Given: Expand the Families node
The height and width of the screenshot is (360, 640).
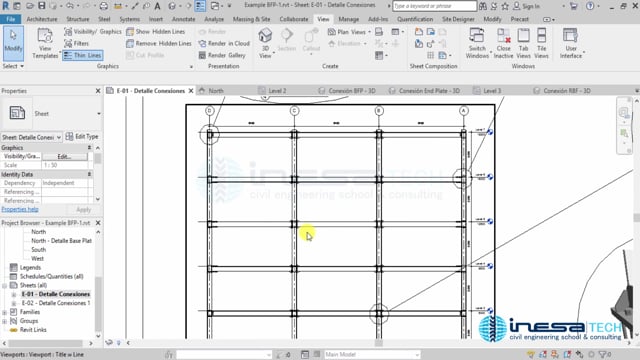Looking at the screenshot, I should (4, 312).
